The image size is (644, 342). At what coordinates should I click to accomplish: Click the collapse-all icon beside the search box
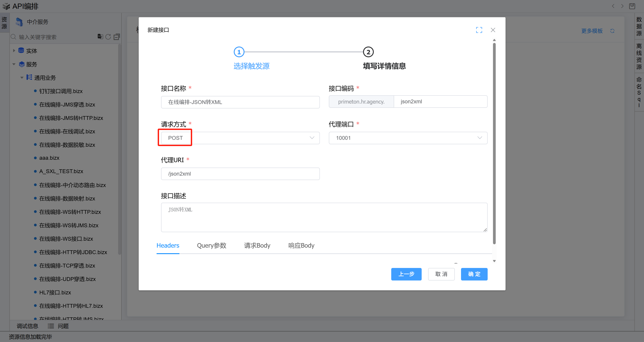117,37
